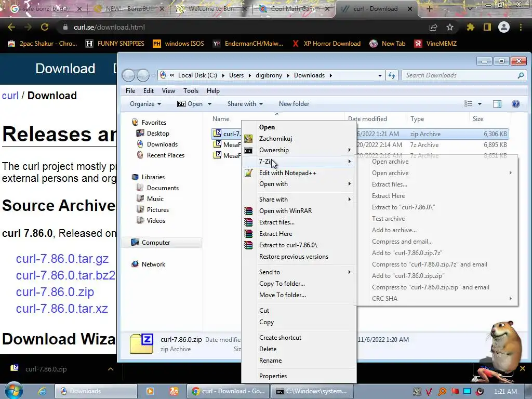The width and height of the screenshot is (532, 399).
Task: Click Explorer back navigation button
Action: pos(129,75)
